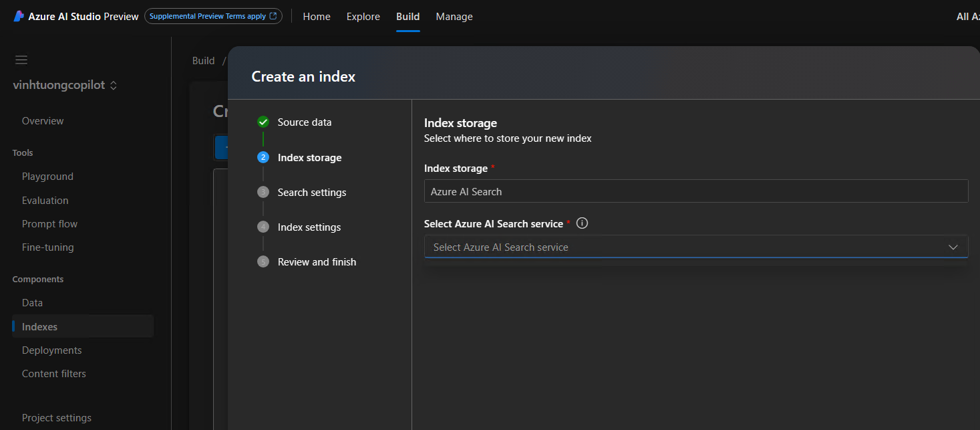Open Project settings at sidebar bottom
The width and height of the screenshot is (980, 430).
click(56, 417)
